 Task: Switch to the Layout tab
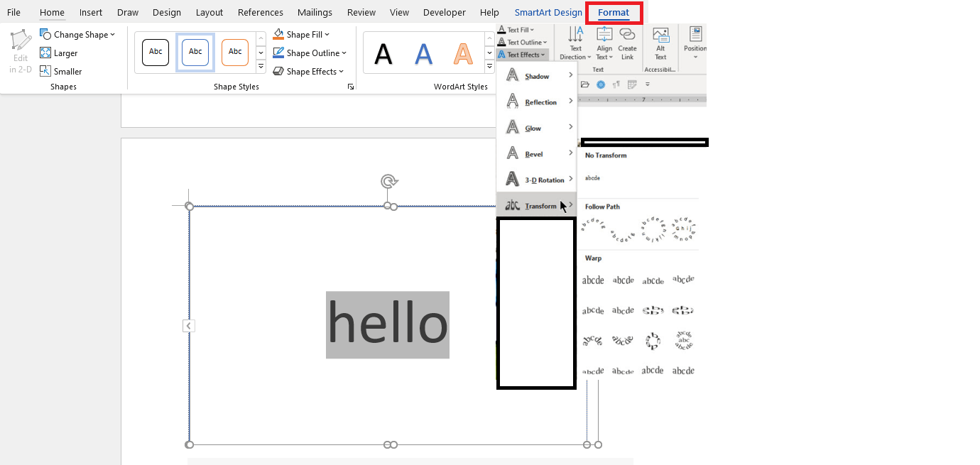(x=209, y=12)
